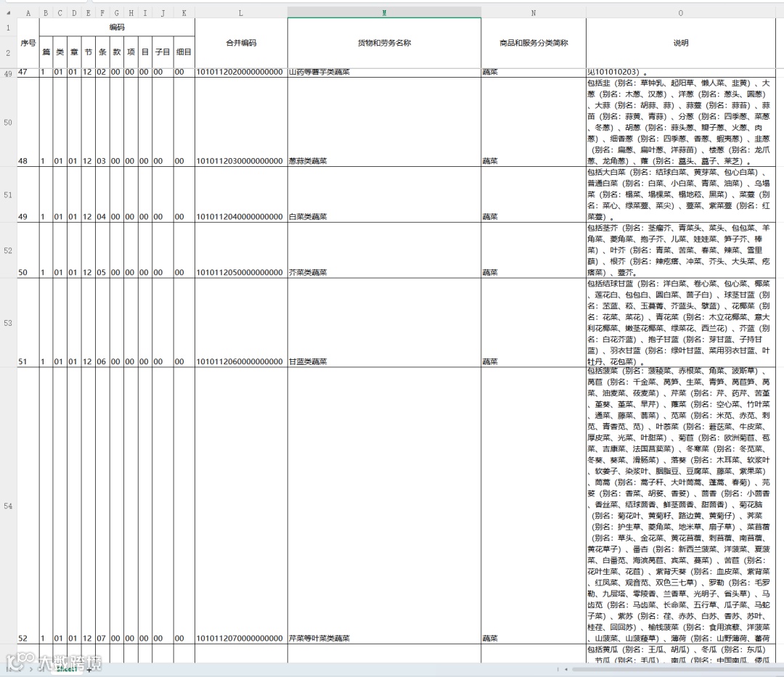Viewport: 784px width, 677px height.
Task: Click the horizontal scrollbar track at bottom
Action: (677, 669)
